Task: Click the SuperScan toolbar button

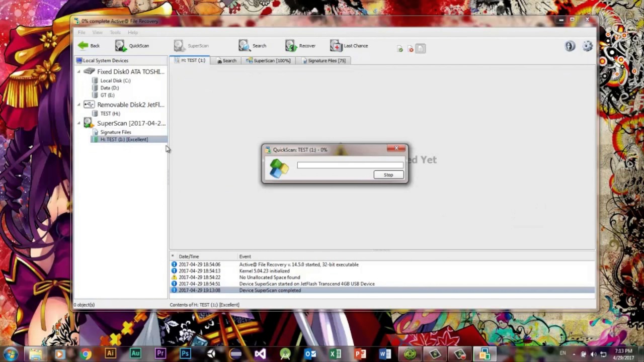Action: 191,46
